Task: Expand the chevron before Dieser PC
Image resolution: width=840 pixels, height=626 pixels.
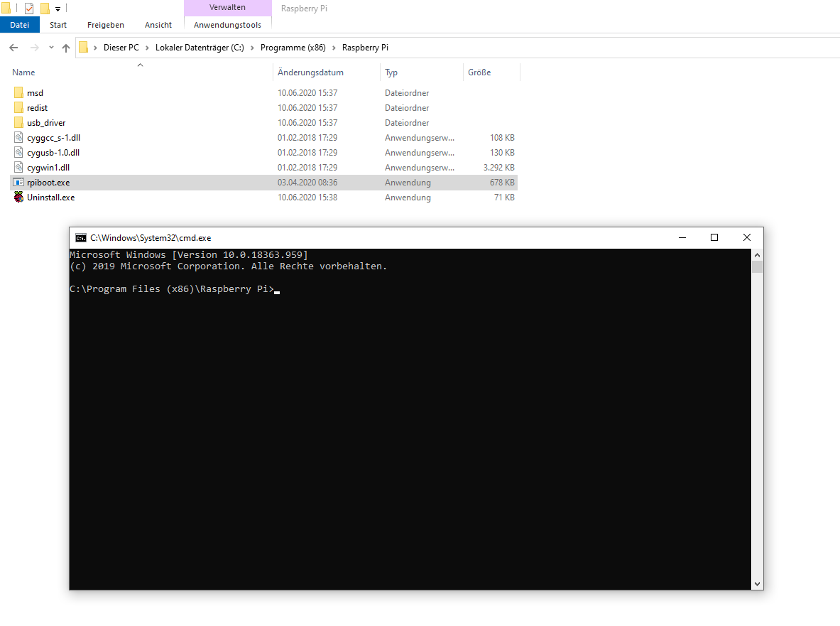Action: (95, 48)
